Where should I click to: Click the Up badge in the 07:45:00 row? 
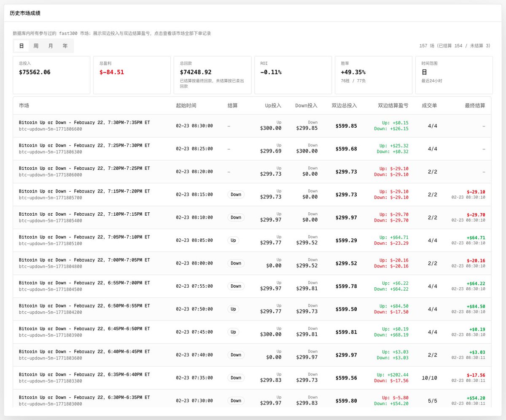(x=233, y=332)
